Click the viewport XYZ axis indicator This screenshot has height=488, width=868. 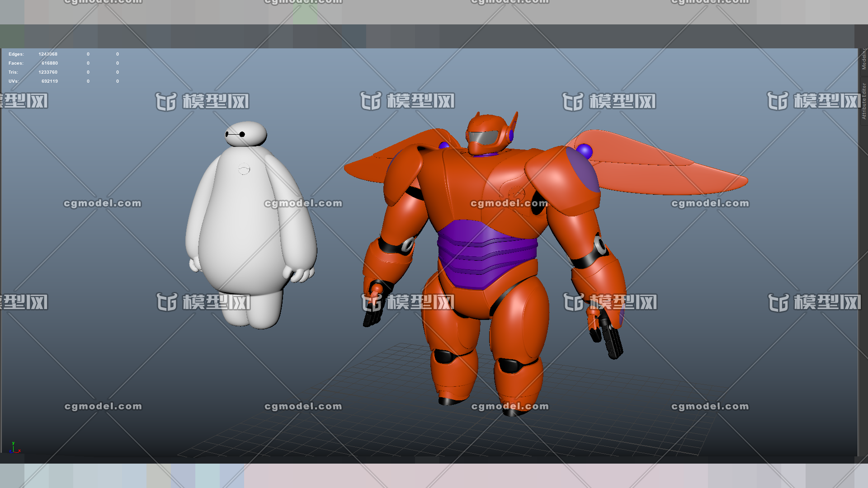[14, 447]
